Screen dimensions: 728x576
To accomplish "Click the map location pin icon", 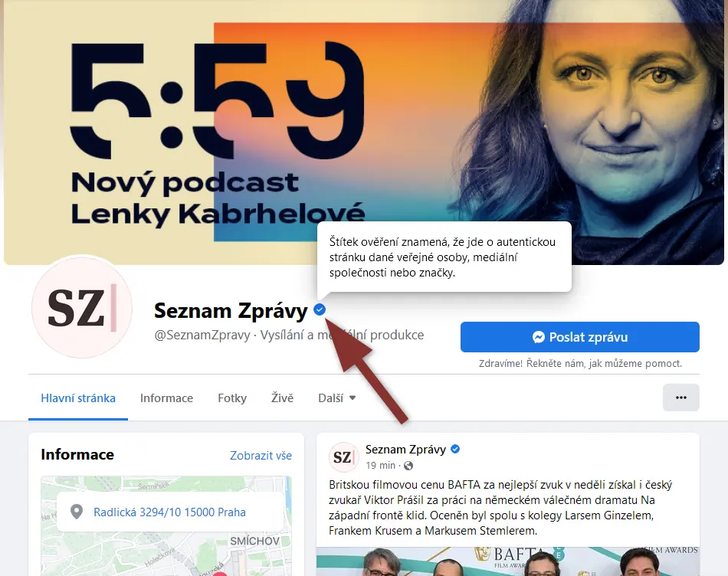I will coord(77,512).
